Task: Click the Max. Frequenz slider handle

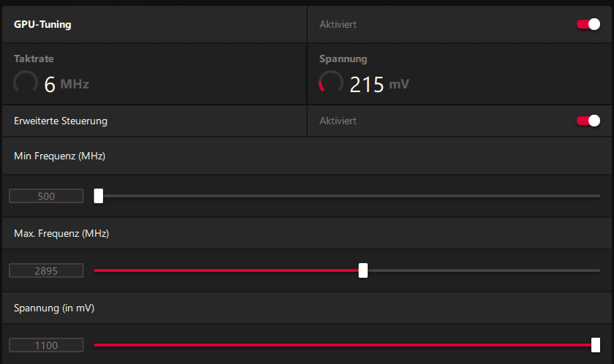Action: (x=363, y=270)
